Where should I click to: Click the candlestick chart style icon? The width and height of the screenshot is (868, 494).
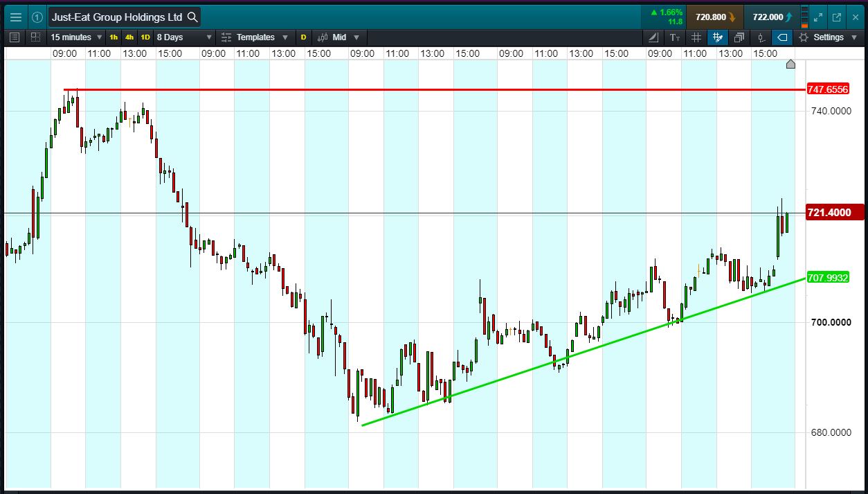(761, 37)
